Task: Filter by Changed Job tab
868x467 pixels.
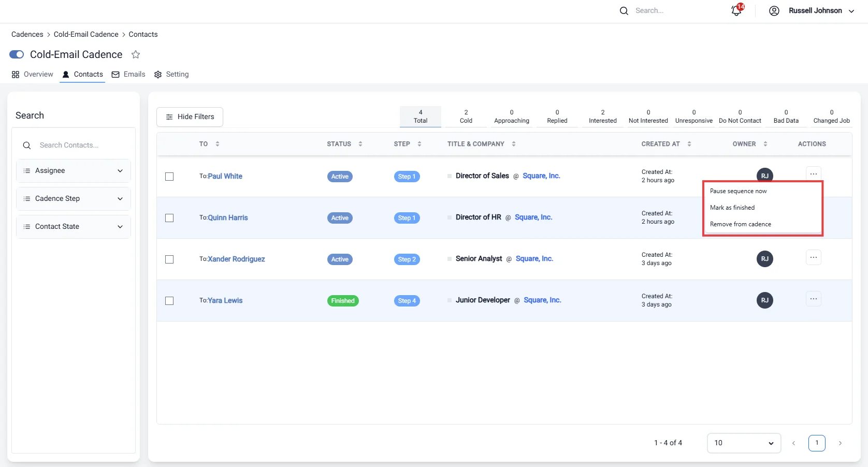Action: click(832, 116)
